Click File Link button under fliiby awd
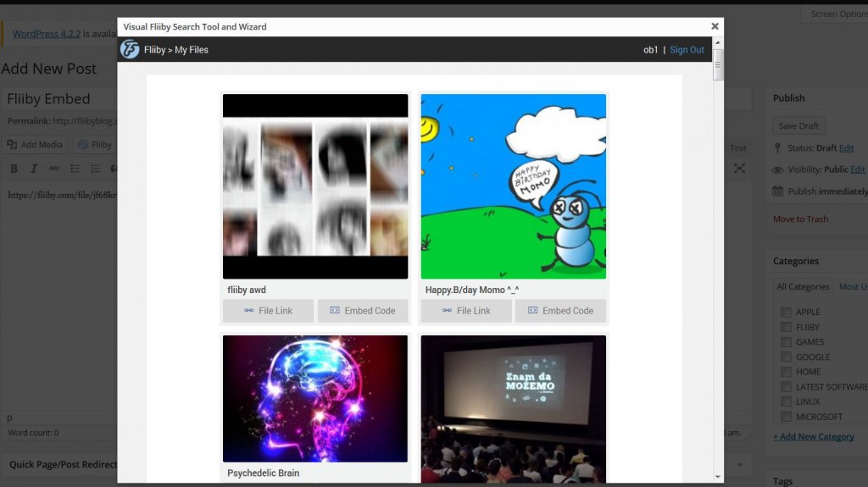 point(268,311)
